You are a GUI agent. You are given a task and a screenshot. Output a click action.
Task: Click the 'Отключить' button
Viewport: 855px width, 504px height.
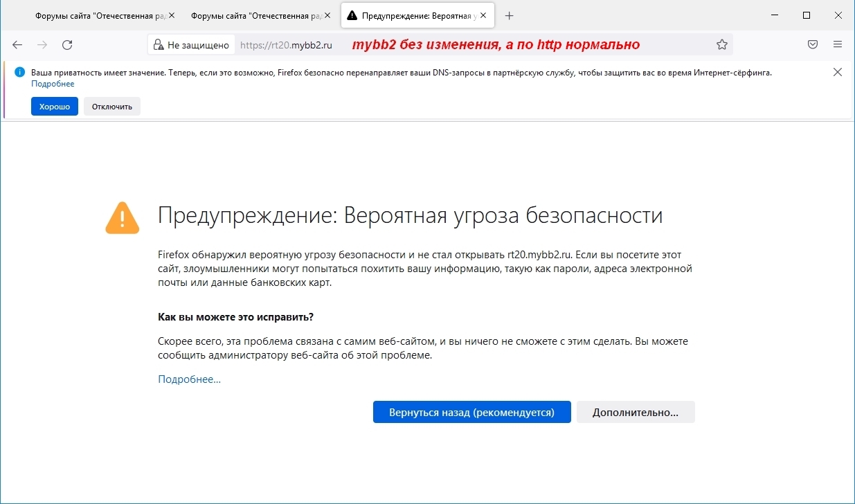coord(112,107)
